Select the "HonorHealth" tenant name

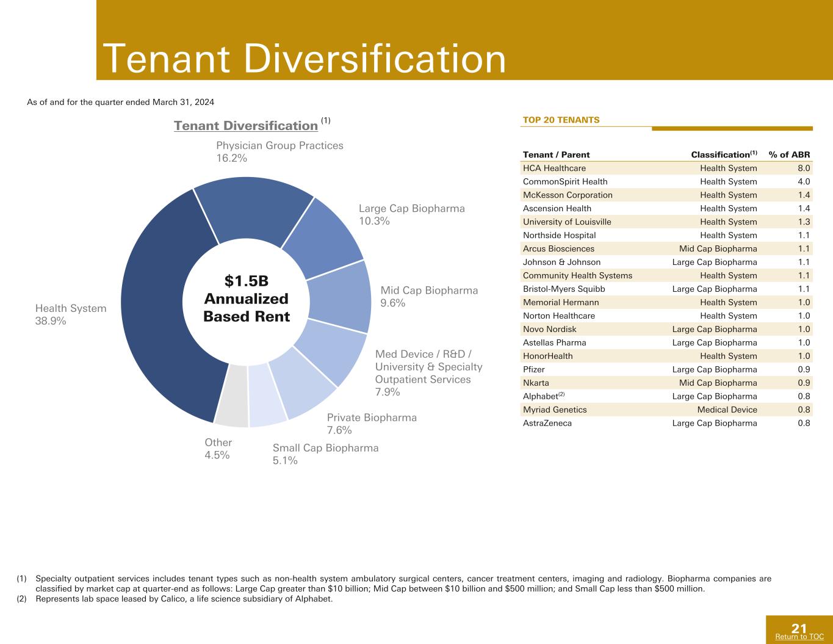tap(548, 356)
